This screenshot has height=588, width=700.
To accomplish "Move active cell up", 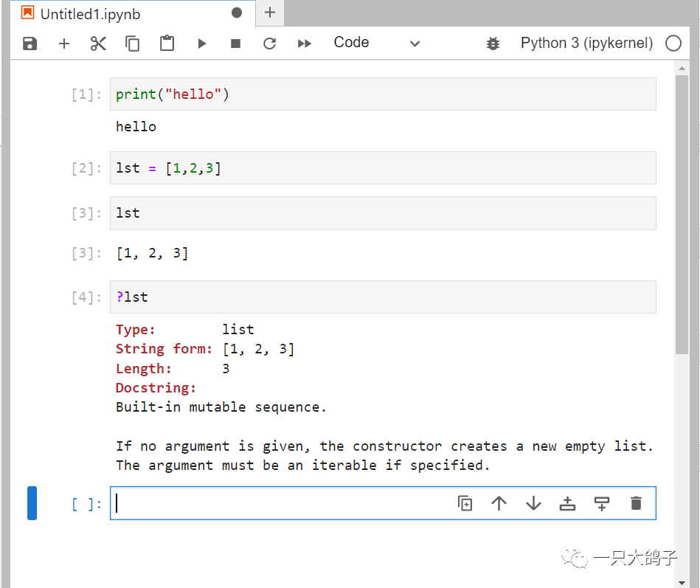I will 499,503.
